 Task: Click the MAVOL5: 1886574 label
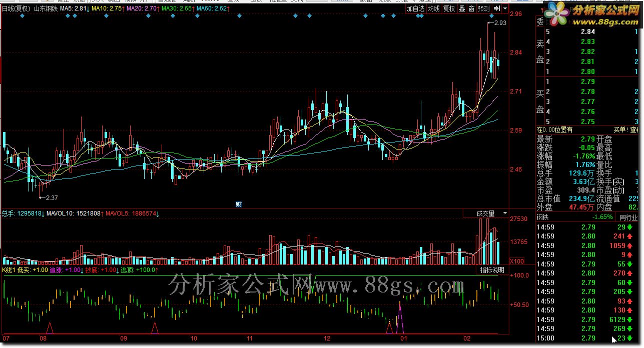pos(132,213)
